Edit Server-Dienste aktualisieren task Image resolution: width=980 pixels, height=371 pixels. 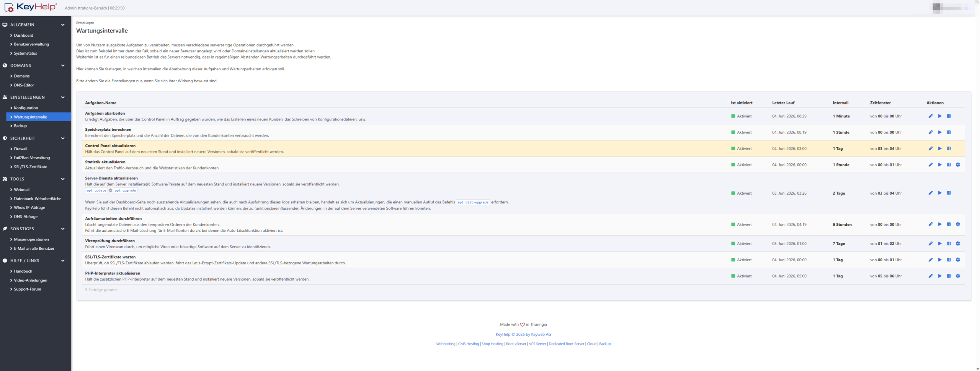click(x=931, y=193)
